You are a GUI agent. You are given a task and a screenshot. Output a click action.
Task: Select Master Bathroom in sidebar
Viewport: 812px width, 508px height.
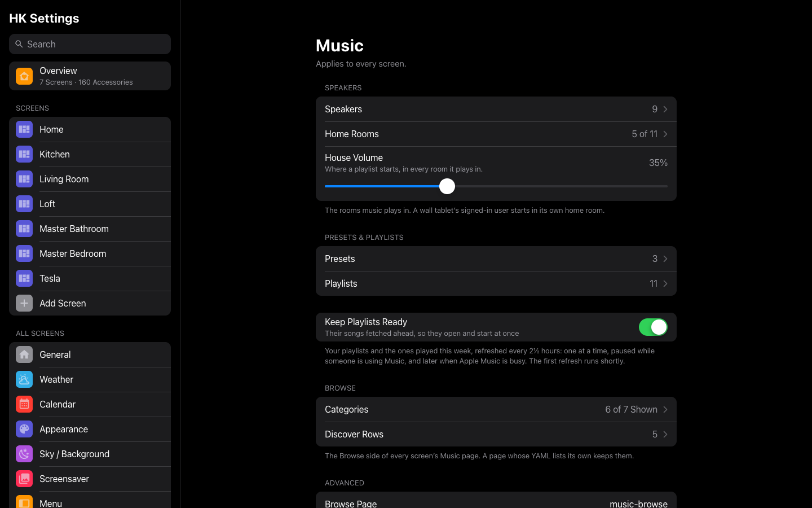90,229
